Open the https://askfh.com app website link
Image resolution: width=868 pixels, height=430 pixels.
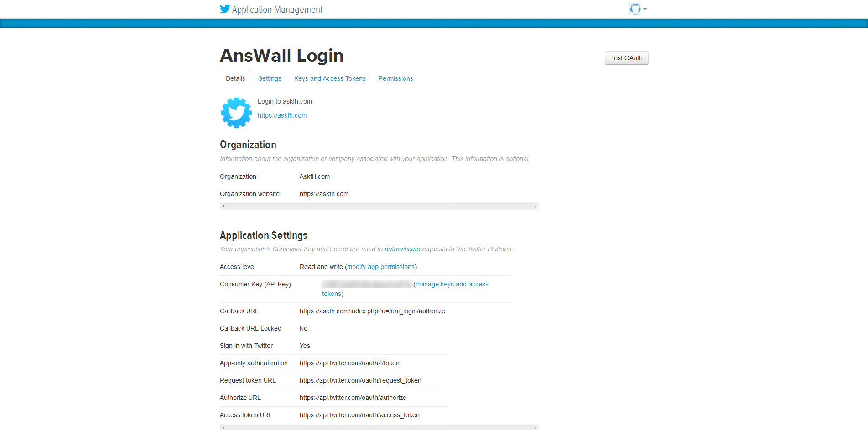[x=282, y=115]
